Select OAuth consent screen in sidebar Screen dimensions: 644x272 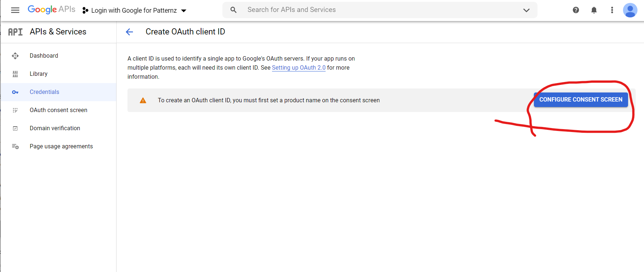58,110
